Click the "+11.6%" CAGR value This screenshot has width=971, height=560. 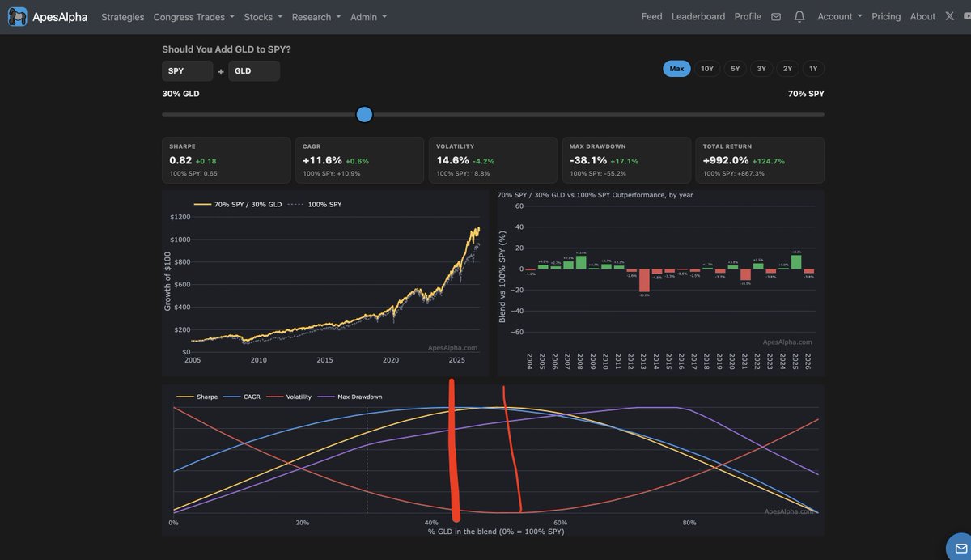click(x=322, y=160)
